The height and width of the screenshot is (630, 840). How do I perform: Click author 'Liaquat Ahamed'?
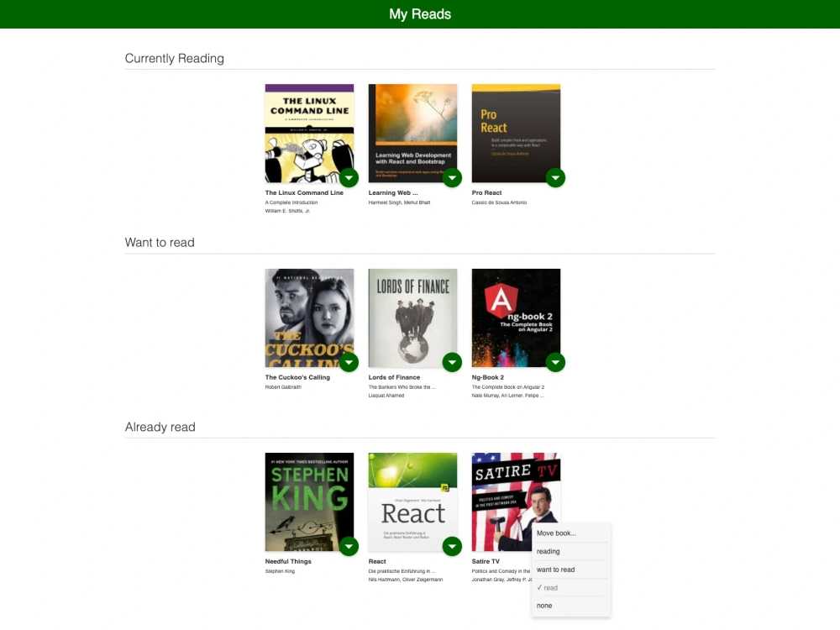click(x=386, y=396)
